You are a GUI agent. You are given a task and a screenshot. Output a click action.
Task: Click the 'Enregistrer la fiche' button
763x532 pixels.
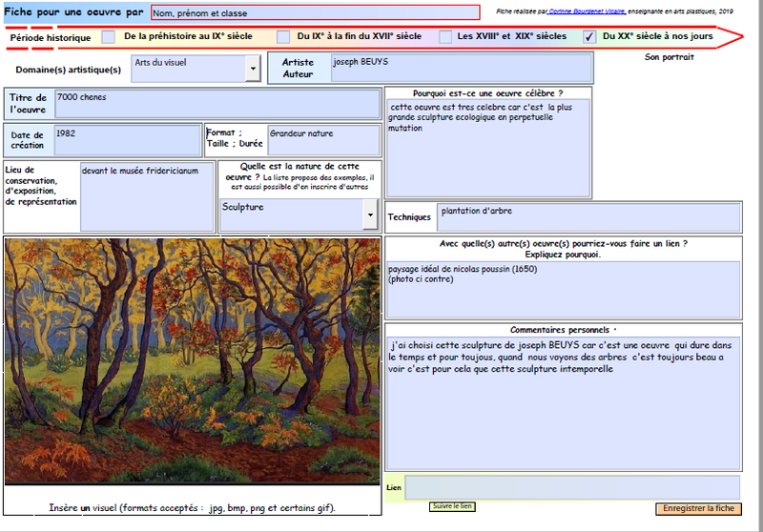point(698,509)
